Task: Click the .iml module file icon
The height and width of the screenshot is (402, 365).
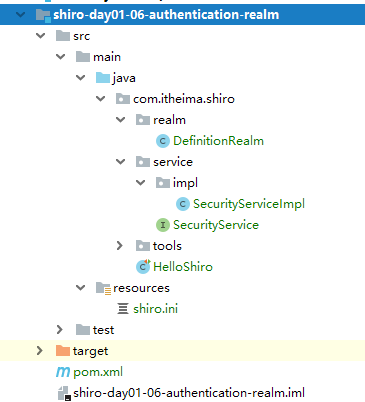Action: tap(64, 393)
